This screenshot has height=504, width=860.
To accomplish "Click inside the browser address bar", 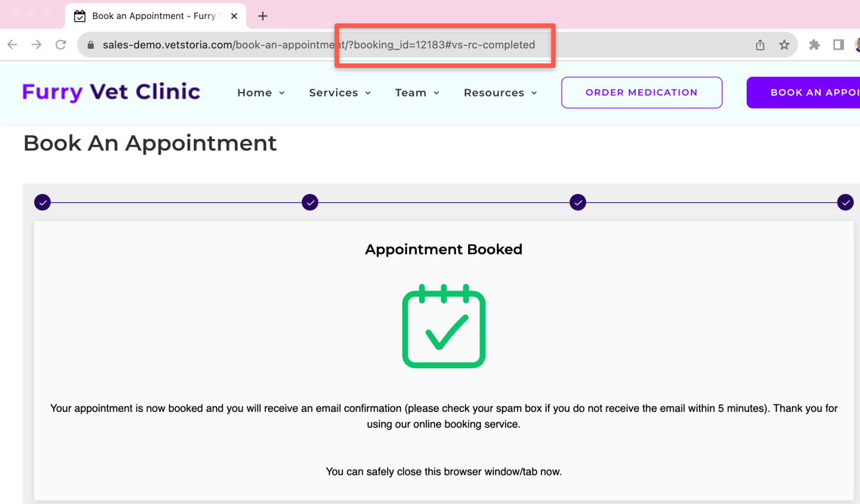I will tap(302, 45).
